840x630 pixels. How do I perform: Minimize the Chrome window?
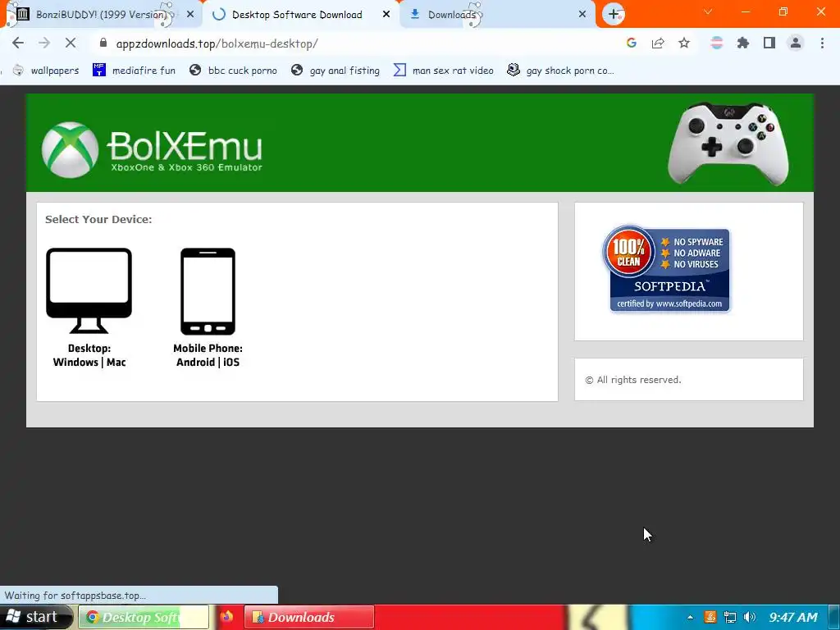[746, 11]
